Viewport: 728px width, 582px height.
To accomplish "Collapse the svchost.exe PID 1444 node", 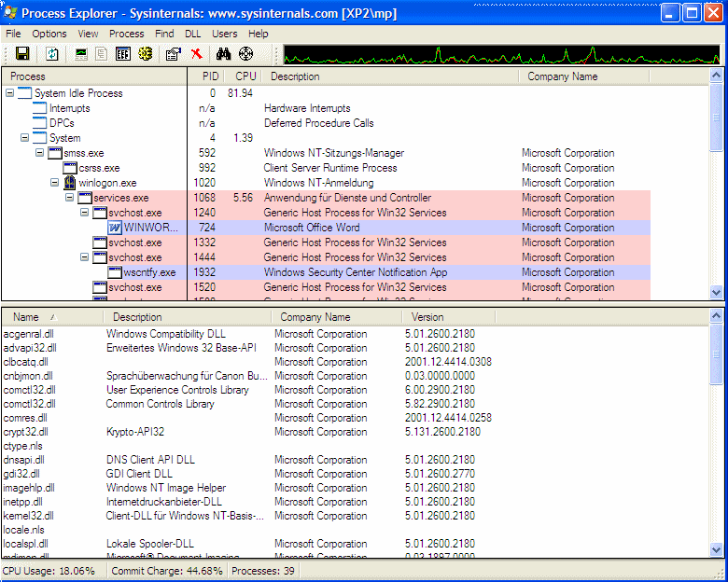I will point(85,257).
